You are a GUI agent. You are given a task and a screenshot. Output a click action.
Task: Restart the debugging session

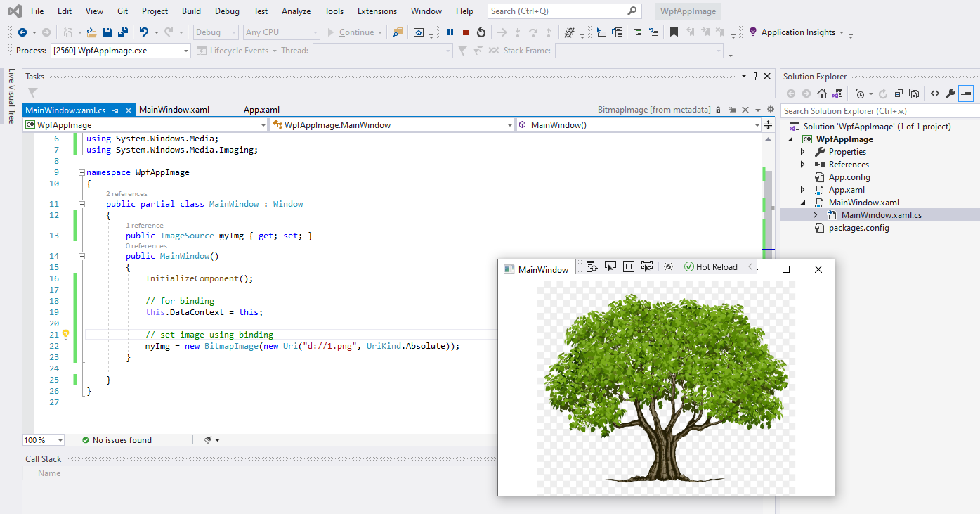point(481,32)
